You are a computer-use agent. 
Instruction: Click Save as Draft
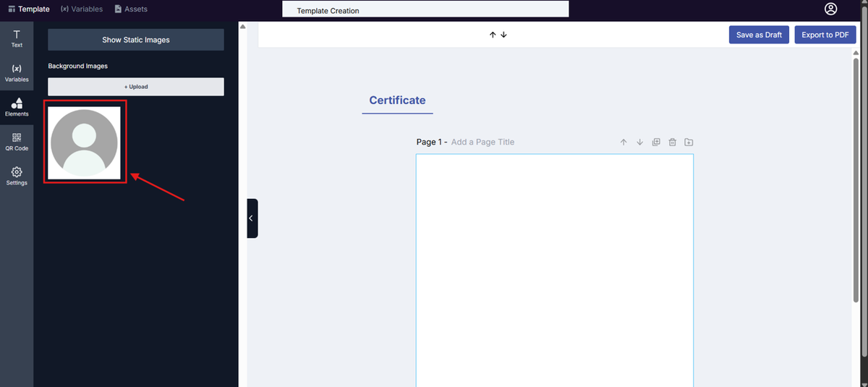(759, 35)
